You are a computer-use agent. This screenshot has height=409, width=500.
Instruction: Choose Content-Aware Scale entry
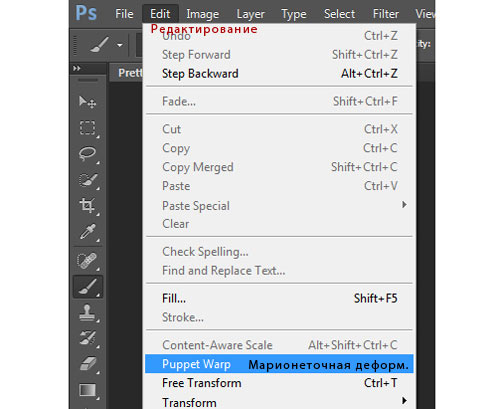[279, 345]
